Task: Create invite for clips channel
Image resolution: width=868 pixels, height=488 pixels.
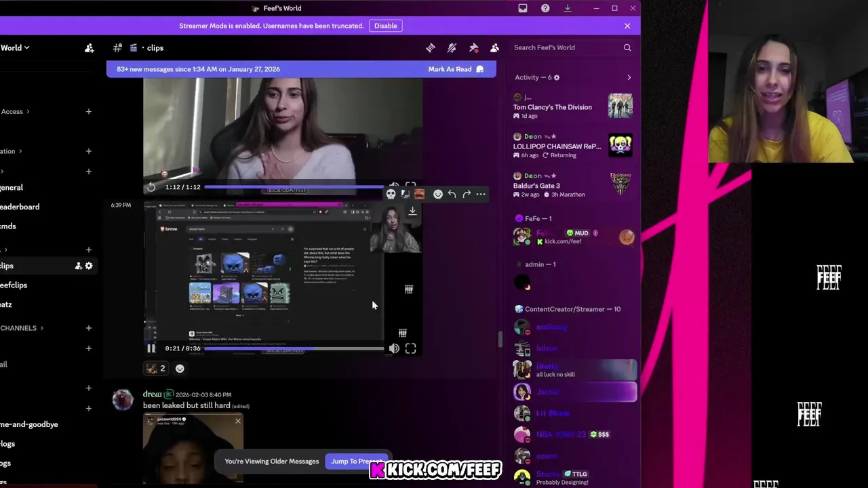Action: [78, 266]
